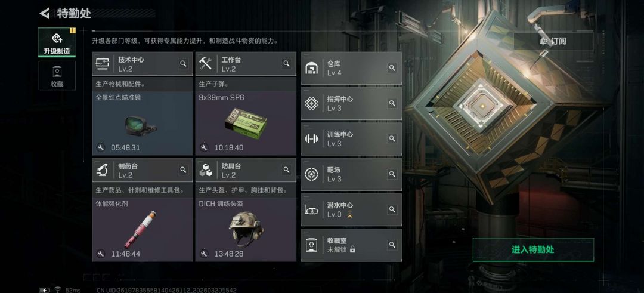This screenshot has width=644, height=293.
Task: Inspect 制药台 using its magnifier icon
Action: pyautogui.click(x=183, y=169)
